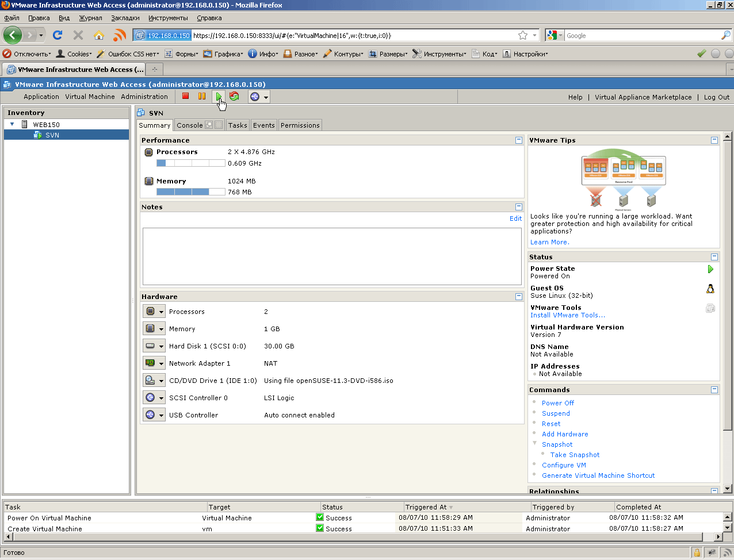Click Log Out
Screen dimensions: 734x560
717,97
